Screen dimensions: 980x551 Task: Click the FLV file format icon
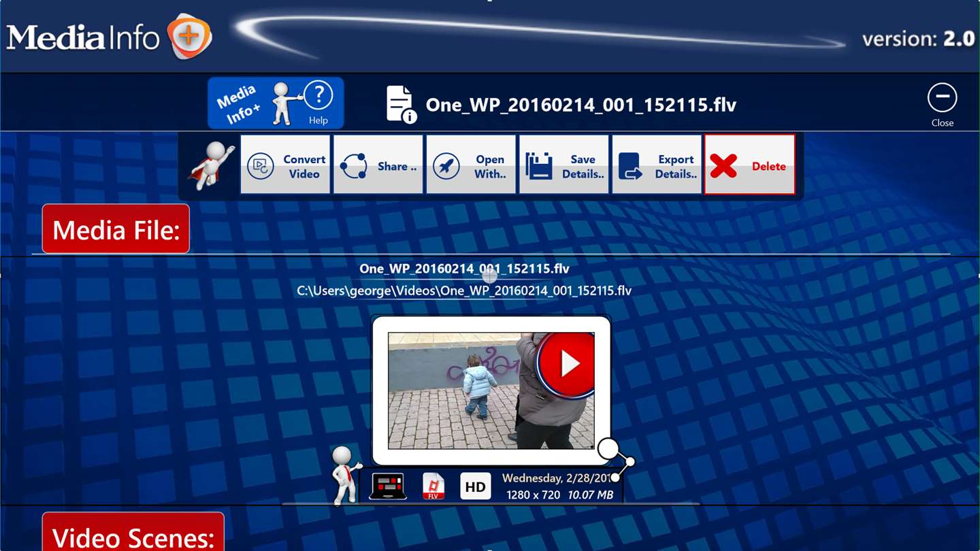point(434,486)
